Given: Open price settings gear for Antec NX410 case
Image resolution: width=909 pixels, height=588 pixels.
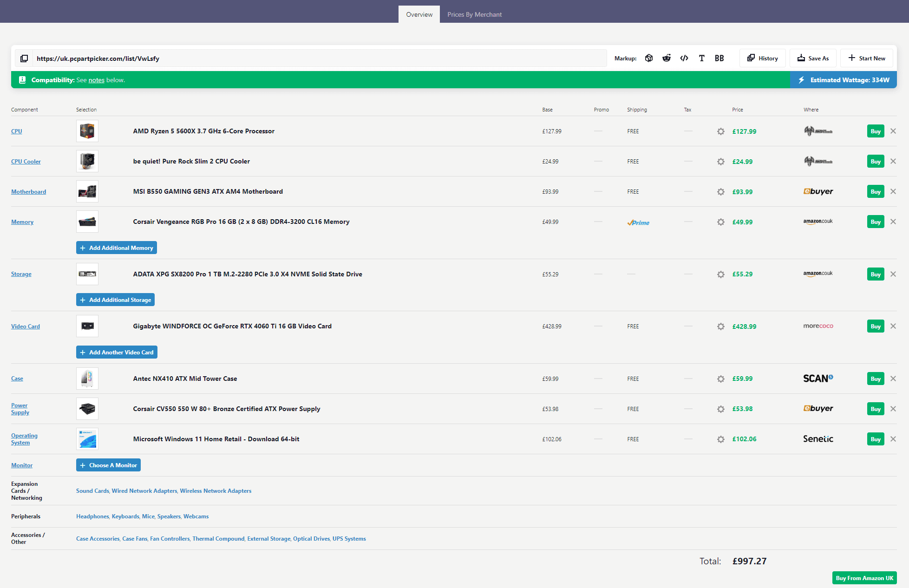Looking at the screenshot, I should click(x=721, y=379).
